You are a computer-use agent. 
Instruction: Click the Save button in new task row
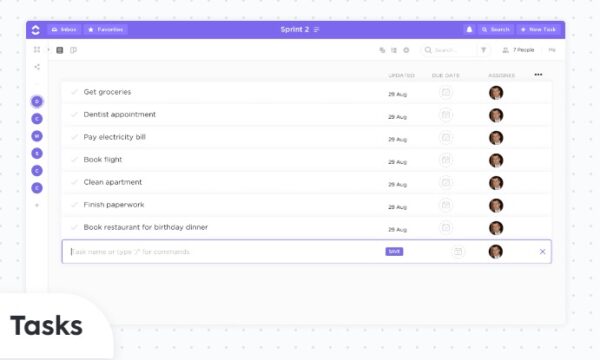394,252
